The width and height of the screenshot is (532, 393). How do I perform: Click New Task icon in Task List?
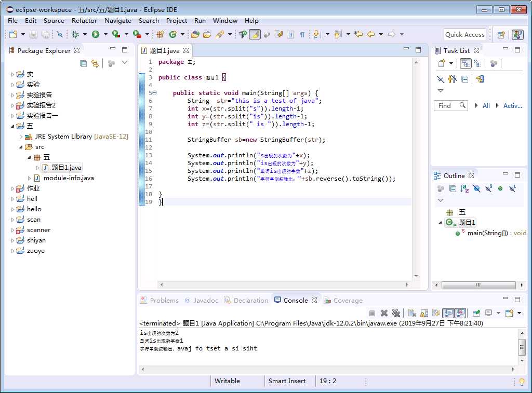[442, 63]
